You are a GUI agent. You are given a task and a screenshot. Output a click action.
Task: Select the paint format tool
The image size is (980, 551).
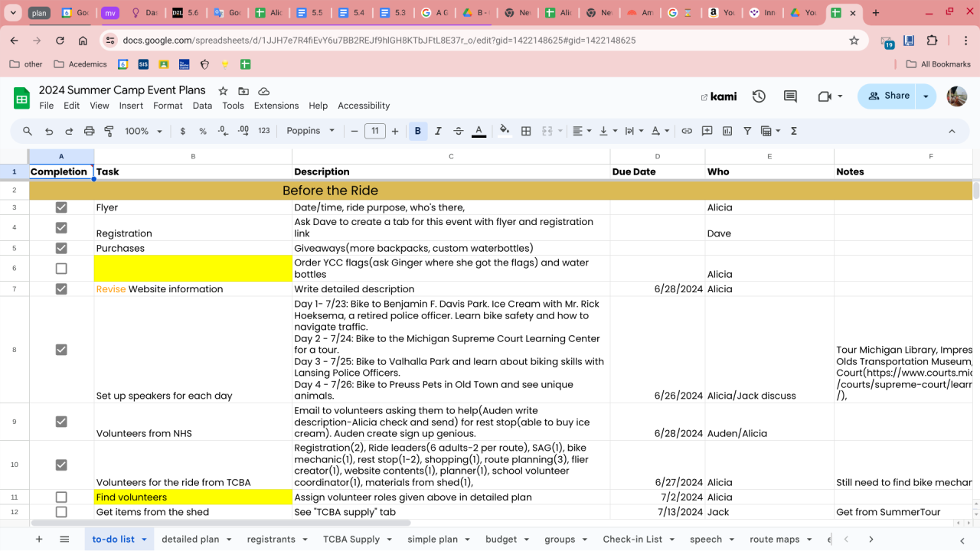[109, 131]
